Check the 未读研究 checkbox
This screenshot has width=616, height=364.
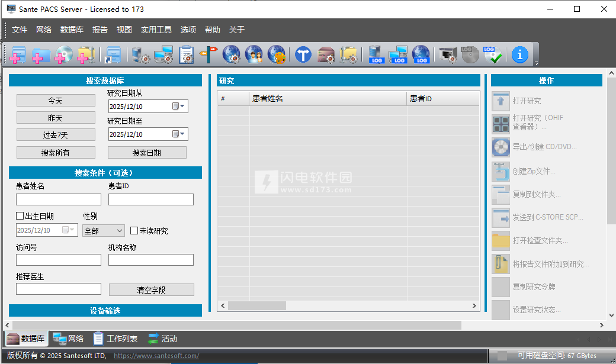tap(134, 230)
